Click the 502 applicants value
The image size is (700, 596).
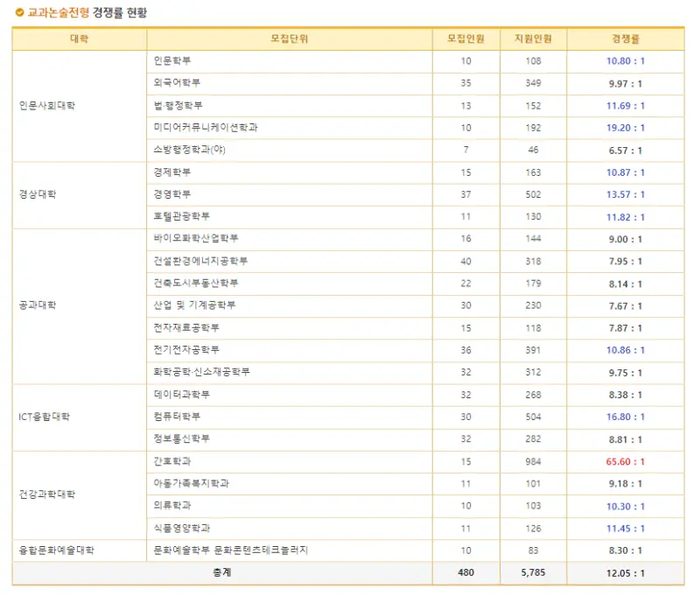[533, 194]
